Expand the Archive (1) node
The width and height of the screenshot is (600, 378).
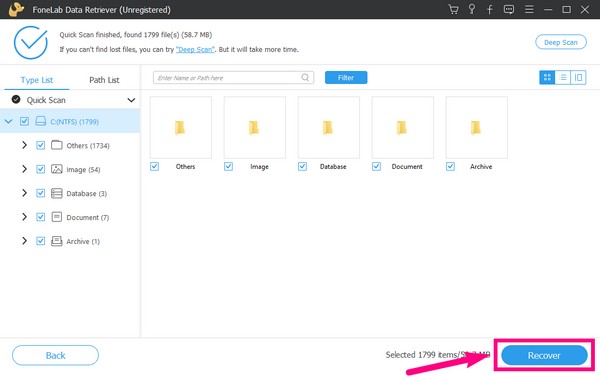(x=24, y=241)
